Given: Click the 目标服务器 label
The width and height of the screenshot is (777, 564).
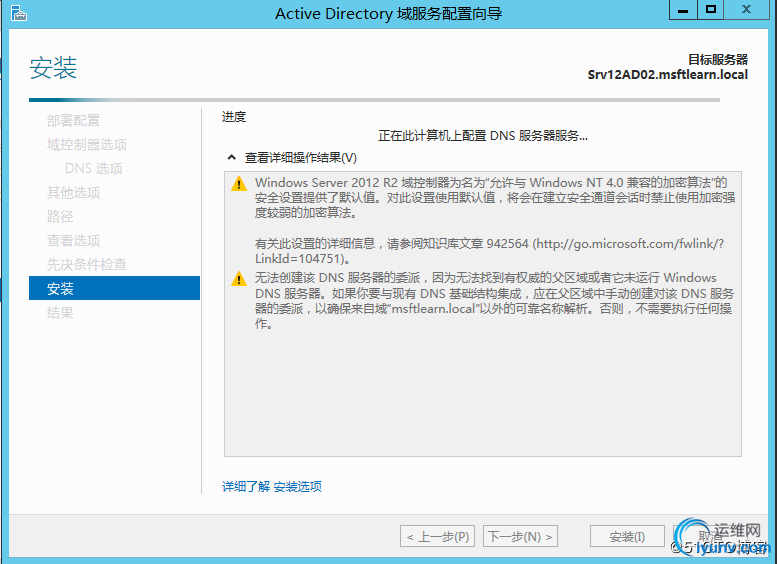Looking at the screenshot, I should pos(718,60).
